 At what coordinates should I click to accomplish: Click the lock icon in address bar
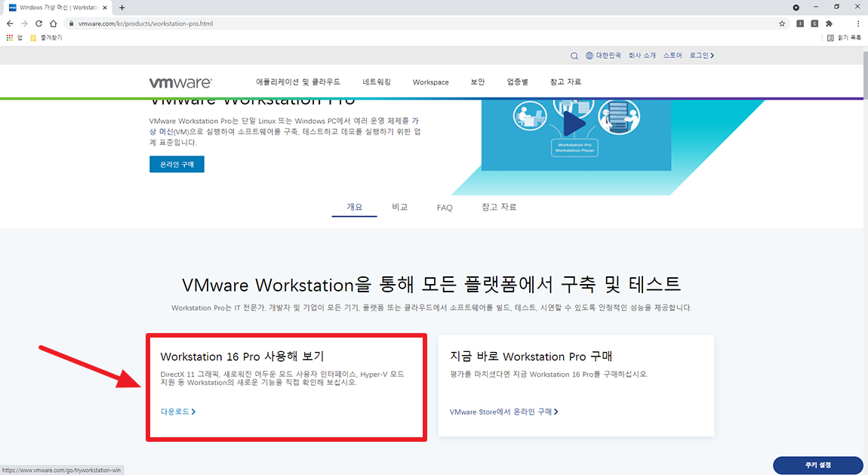coord(71,23)
